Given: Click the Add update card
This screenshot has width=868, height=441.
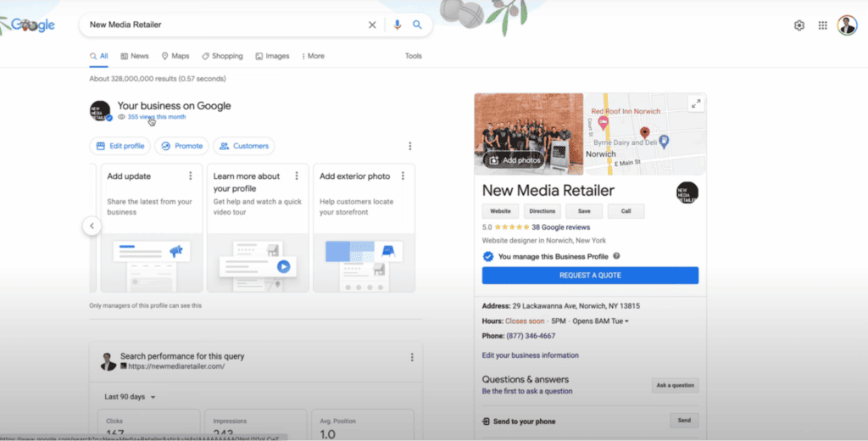Looking at the screenshot, I should pyautogui.click(x=151, y=227).
